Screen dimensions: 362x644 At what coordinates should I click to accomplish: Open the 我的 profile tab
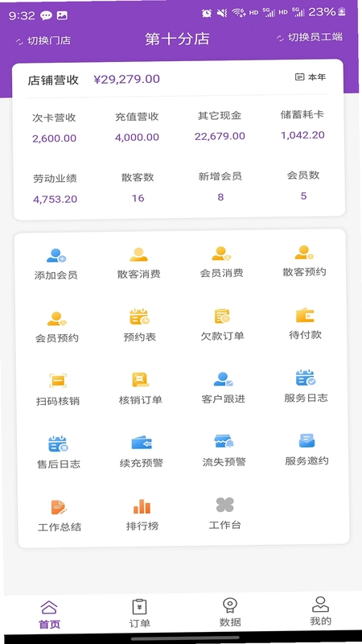pyautogui.click(x=320, y=611)
